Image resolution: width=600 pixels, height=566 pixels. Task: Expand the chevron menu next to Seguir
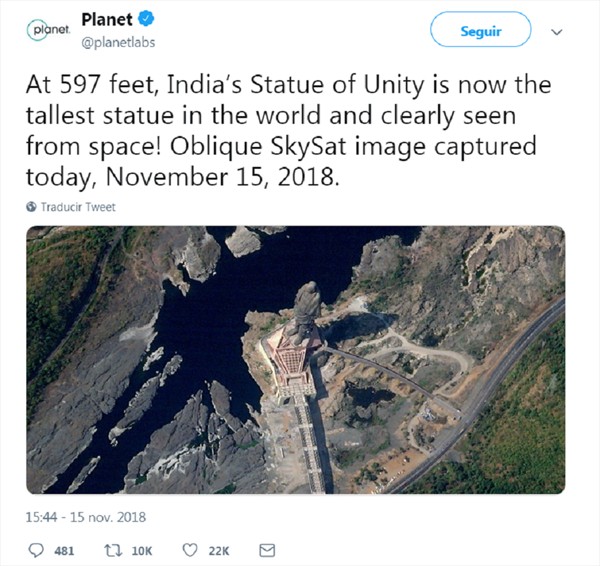[x=557, y=32]
